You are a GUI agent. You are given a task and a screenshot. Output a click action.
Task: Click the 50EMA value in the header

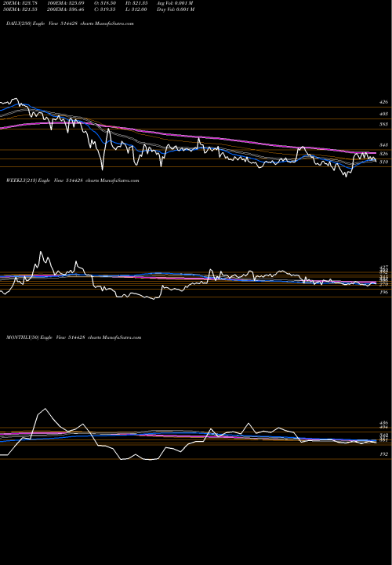(19, 9)
